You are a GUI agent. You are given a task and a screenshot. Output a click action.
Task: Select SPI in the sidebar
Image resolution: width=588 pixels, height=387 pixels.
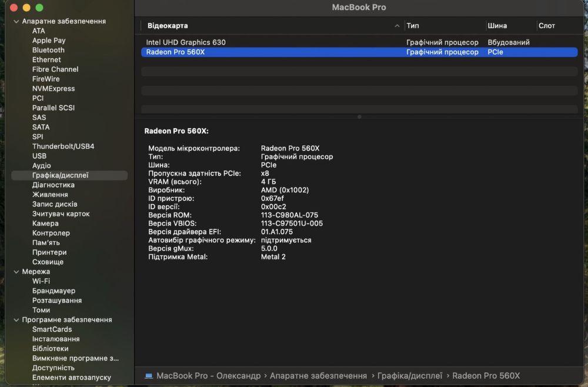38,137
